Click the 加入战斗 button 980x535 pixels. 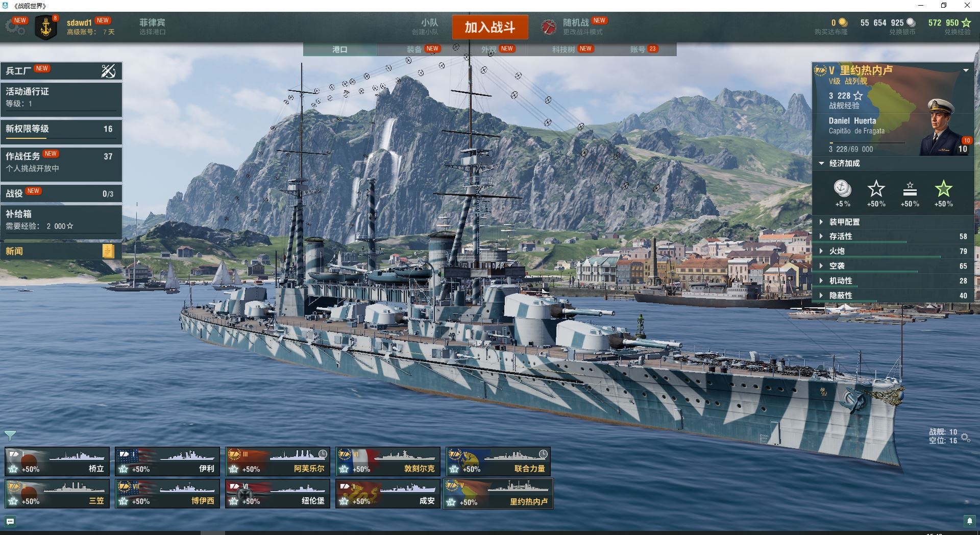[490, 27]
